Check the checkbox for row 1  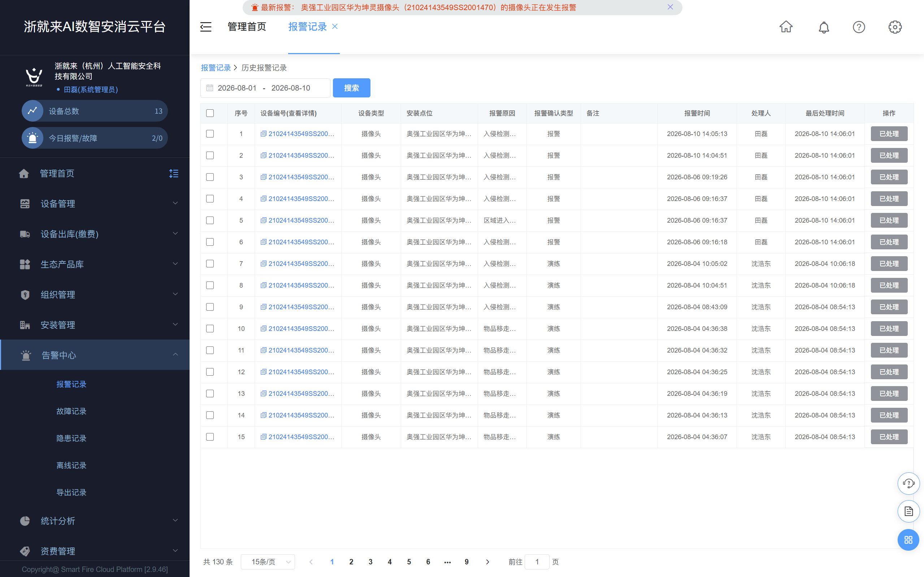[210, 134]
